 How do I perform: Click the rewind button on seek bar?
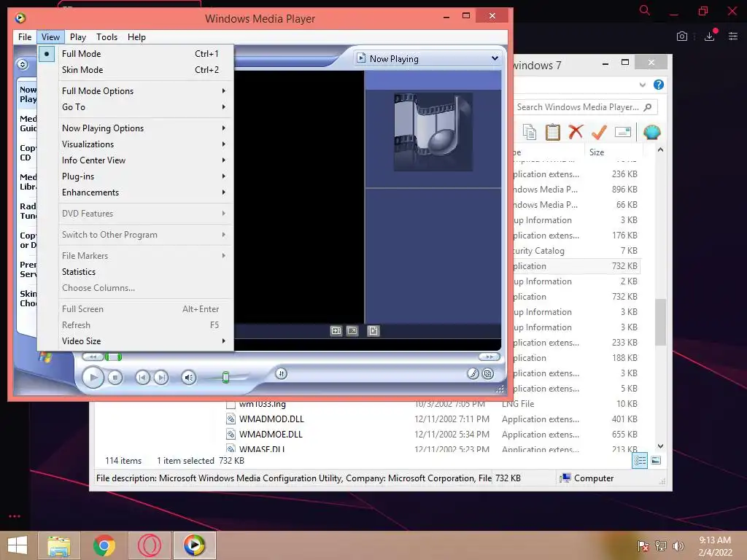tap(93, 357)
